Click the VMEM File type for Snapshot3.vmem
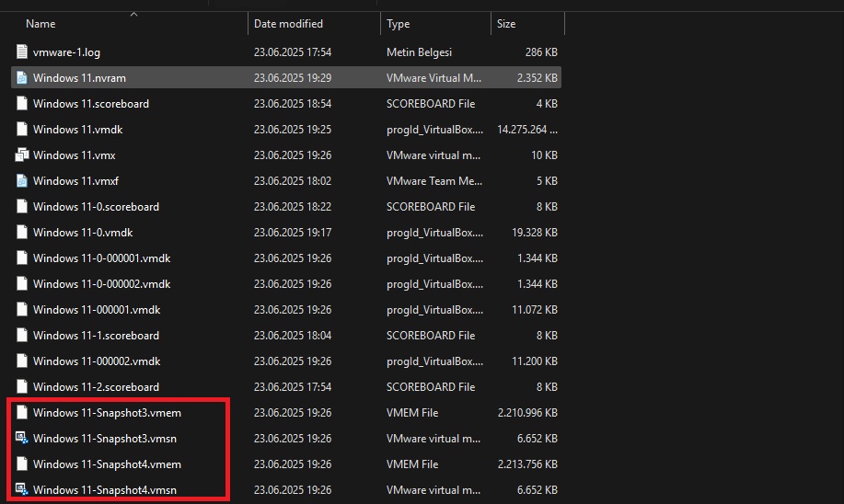 [x=412, y=413]
